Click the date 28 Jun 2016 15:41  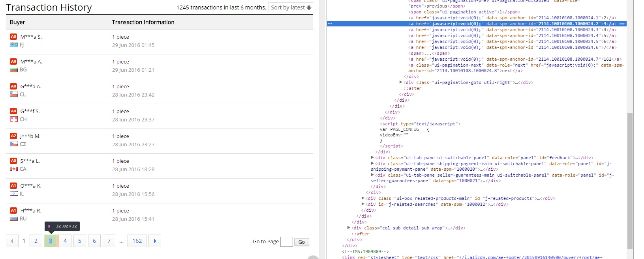133,219
